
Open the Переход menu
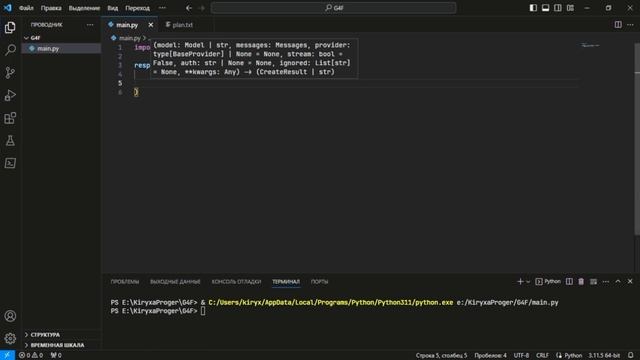[x=137, y=8]
